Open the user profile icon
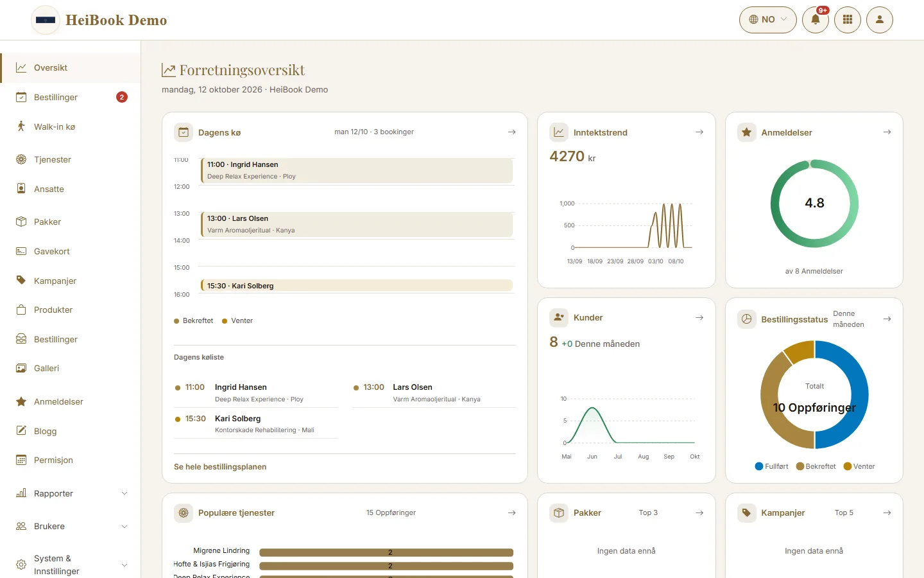 coord(880,20)
